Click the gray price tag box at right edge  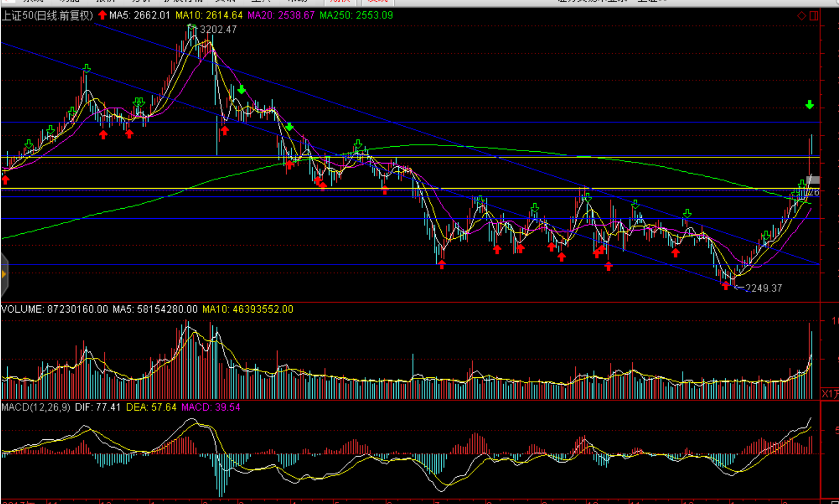[813, 180]
